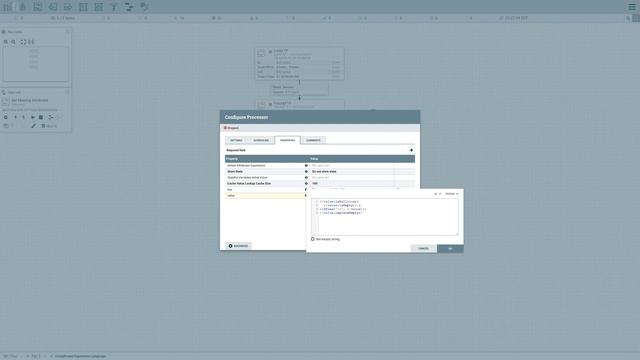
Task: Select the Cache Value Lookup Cache Size value
Action: point(352,184)
